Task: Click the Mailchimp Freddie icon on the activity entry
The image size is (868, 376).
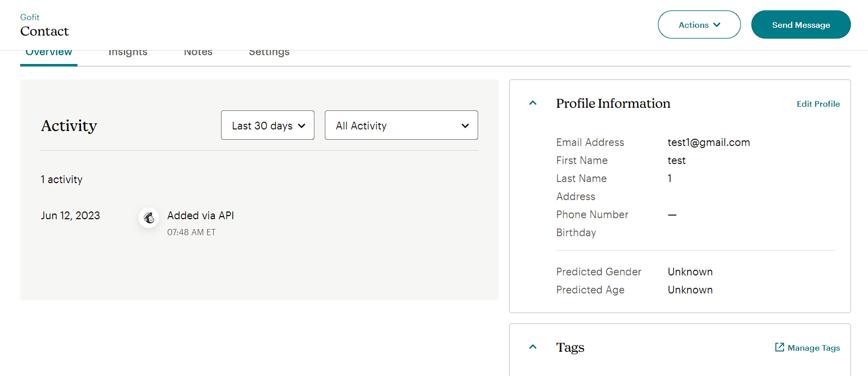Action: pyautogui.click(x=149, y=218)
